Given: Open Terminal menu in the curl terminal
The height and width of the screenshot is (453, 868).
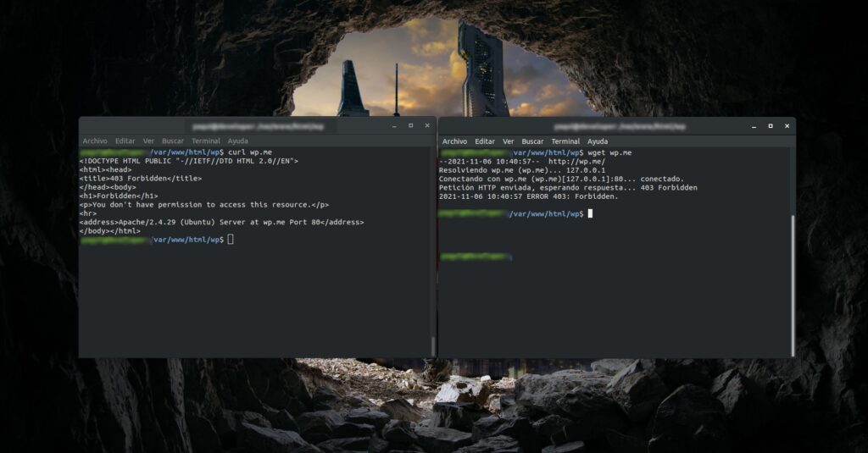Looking at the screenshot, I should point(206,141).
